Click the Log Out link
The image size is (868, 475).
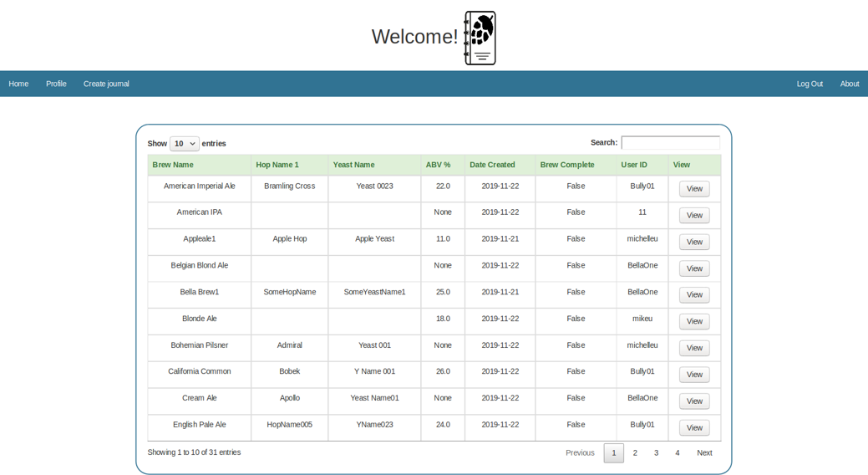[809, 84]
